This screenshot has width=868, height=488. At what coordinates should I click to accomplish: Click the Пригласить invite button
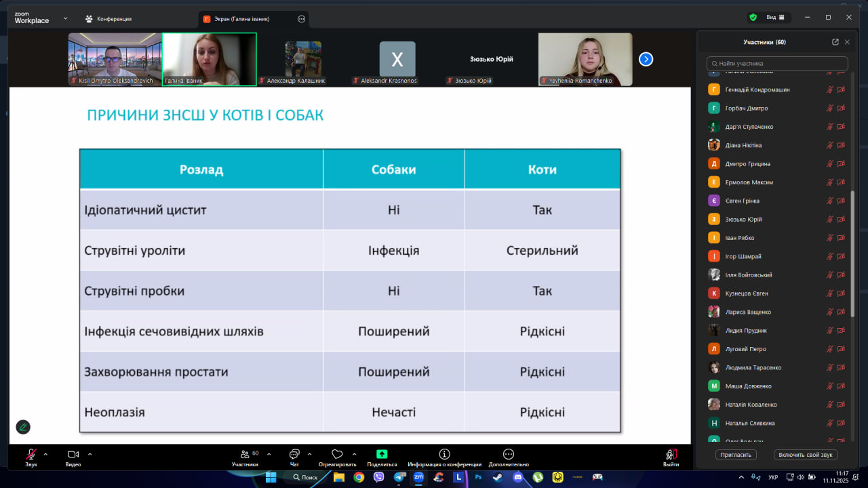[736, 455]
